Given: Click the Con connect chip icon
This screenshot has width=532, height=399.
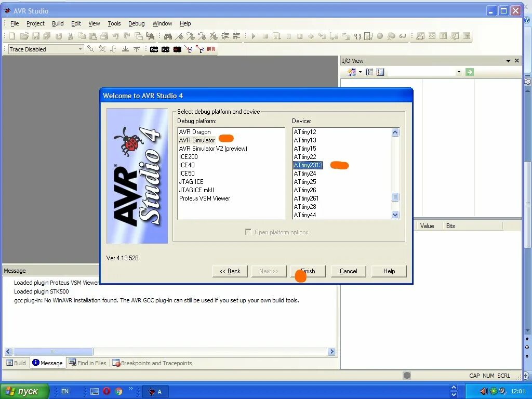Looking at the screenshot, I should point(154,49).
